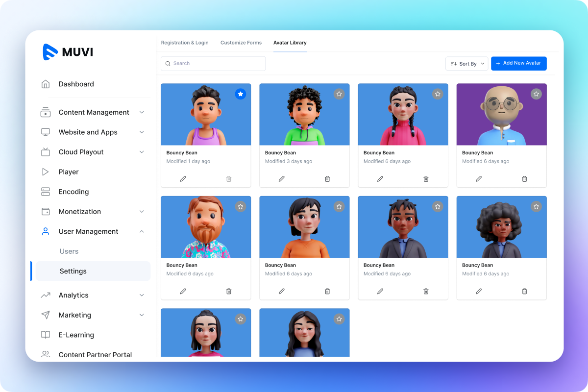Open Content Partner Portal menu item

pos(95,354)
